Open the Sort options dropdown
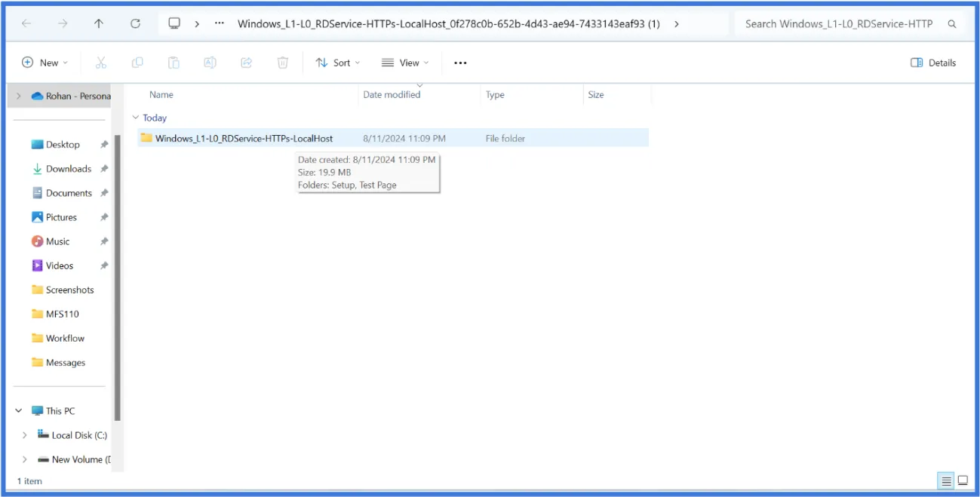Image resolution: width=980 pixels, height=497 pixels. point(337,63)
